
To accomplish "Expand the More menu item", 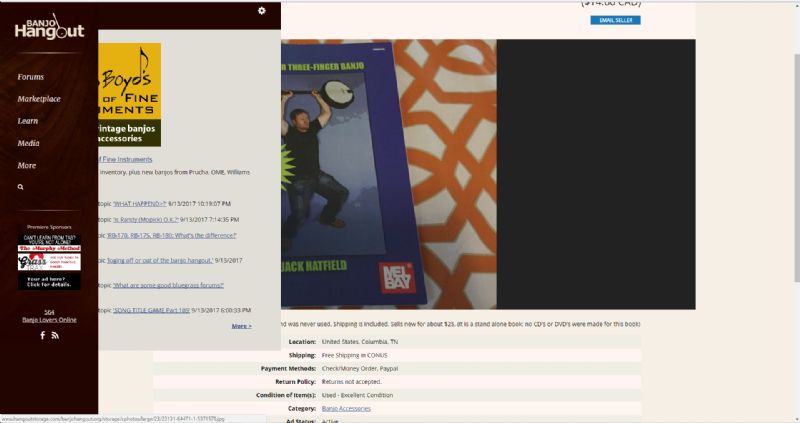I will pyautogui.click(x=27, y=165).
